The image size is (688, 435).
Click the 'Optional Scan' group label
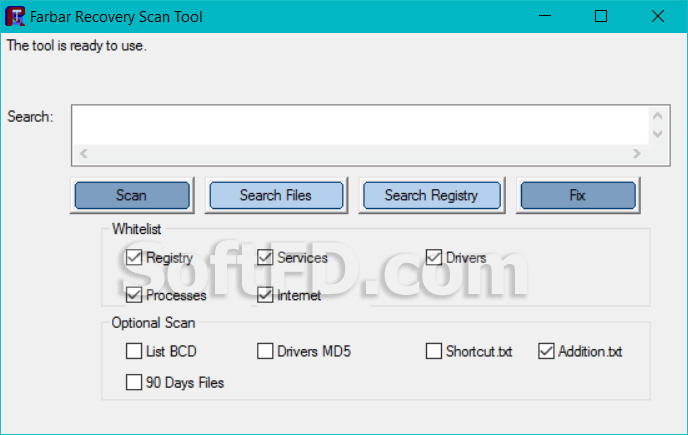point(153,323)
